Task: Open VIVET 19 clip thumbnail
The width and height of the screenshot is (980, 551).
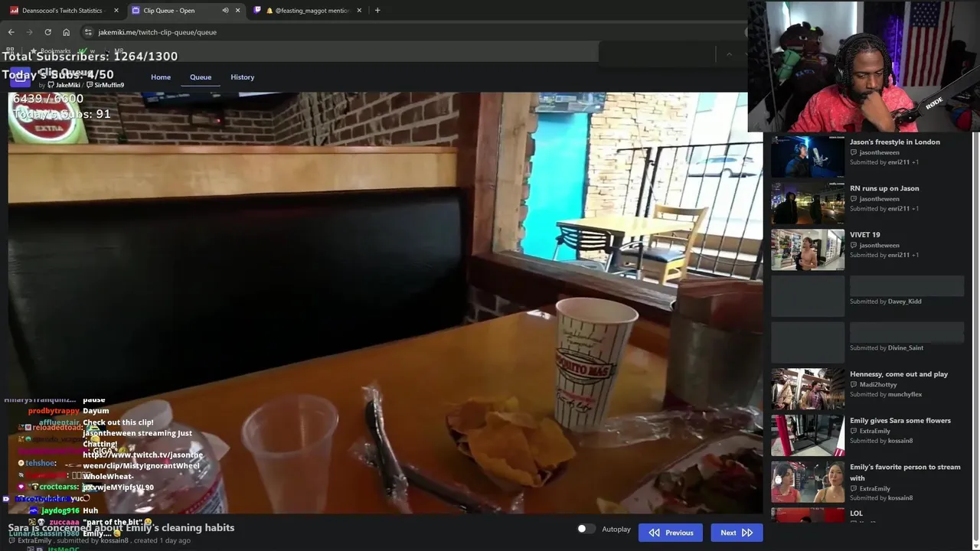Action: pyautogui.click(x=808, y=249)
